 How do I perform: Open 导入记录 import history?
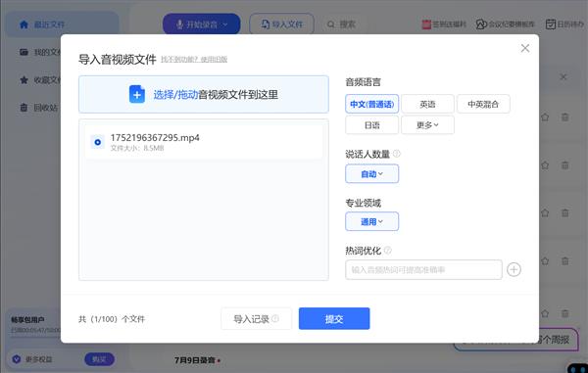click(x=256, y=319)
